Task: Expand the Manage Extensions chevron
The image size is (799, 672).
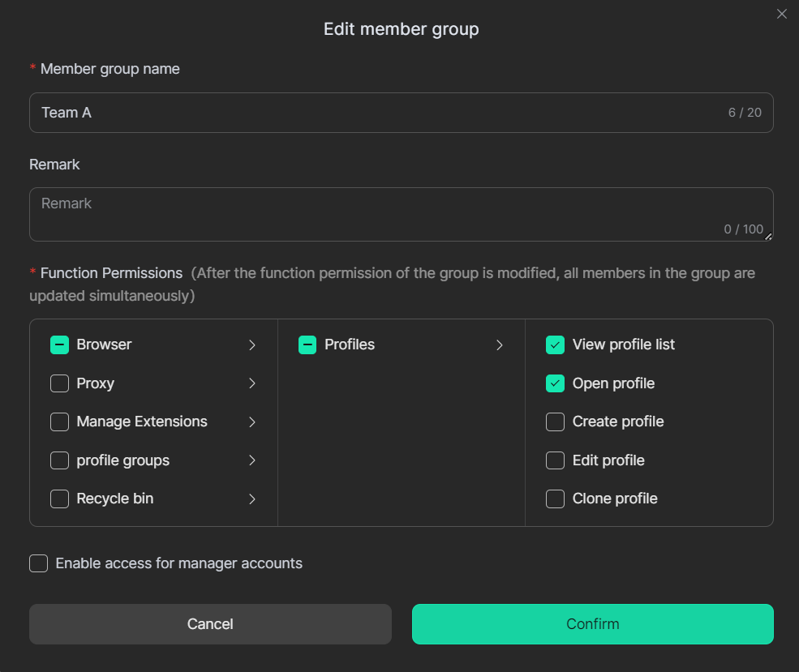Action: (x=252, y=422)
